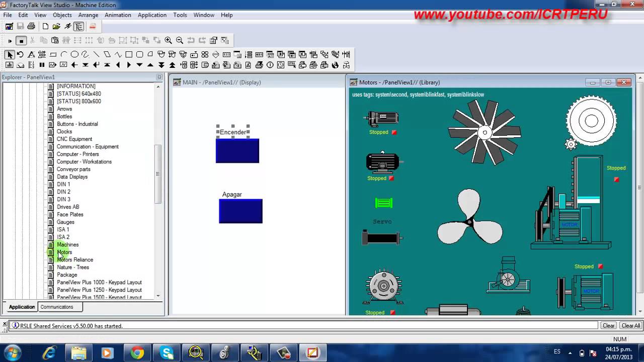Toggle the Explorer tree view toolbar button
The width and height of the screenshot is (644, 362).
coord(79,26)
